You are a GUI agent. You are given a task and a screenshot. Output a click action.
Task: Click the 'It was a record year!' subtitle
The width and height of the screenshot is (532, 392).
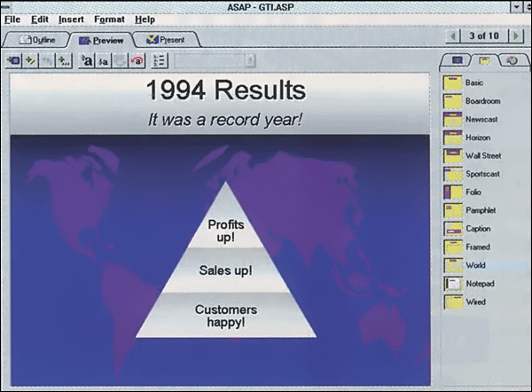pyautogui.click(x=225, y=120)
